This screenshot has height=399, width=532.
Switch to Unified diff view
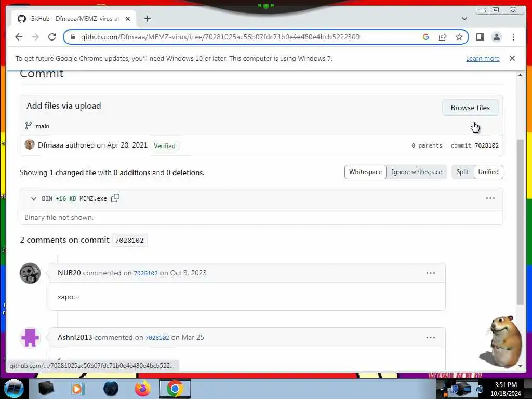488,172
